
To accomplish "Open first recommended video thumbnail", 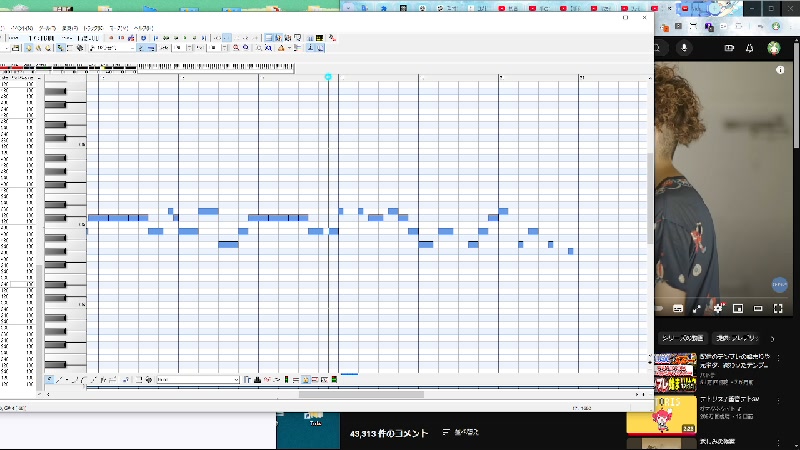I will pyautogui.click(x=676, y=372).
